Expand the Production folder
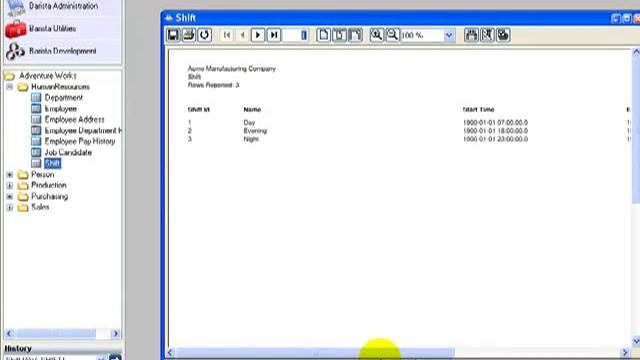Image resolution: width=640 pixels, height=360 pixels. pos(10,186)
